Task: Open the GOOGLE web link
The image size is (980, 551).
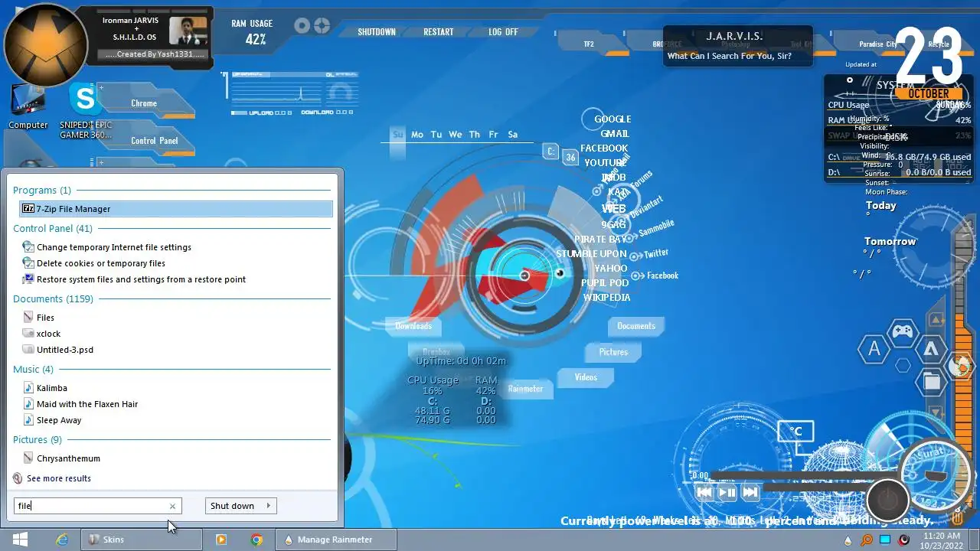Action: [612, 119]
